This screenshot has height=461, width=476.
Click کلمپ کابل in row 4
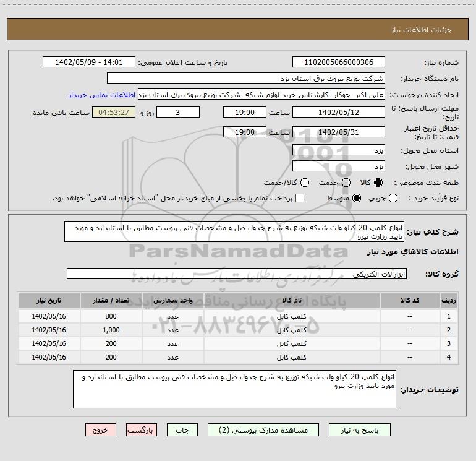point(291,358)
